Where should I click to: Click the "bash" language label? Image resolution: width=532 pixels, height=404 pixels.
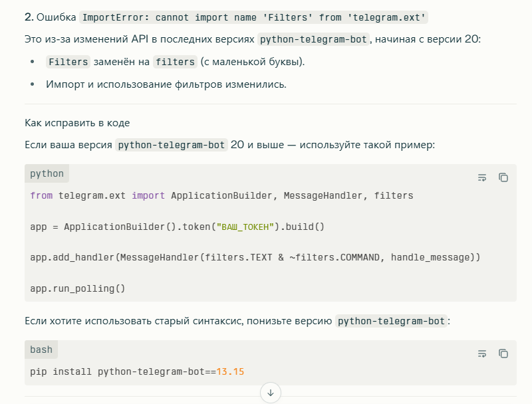(41, 350)
